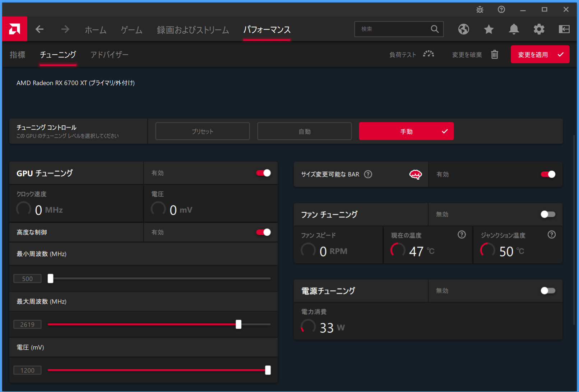Image resolution: width=579 pixels, height=392 pixels.
Task: Go back with the left arrow
Action: 40,29
